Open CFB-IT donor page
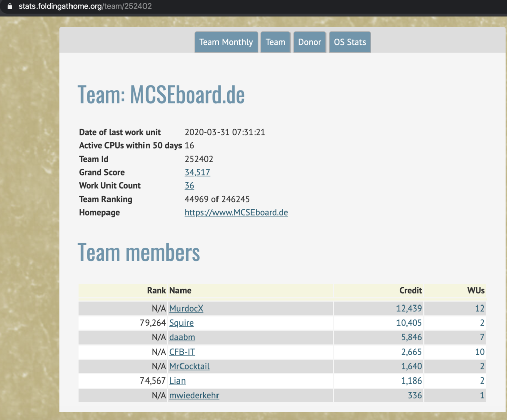This screenshot has width=507, height=420. tap(182, 352)
